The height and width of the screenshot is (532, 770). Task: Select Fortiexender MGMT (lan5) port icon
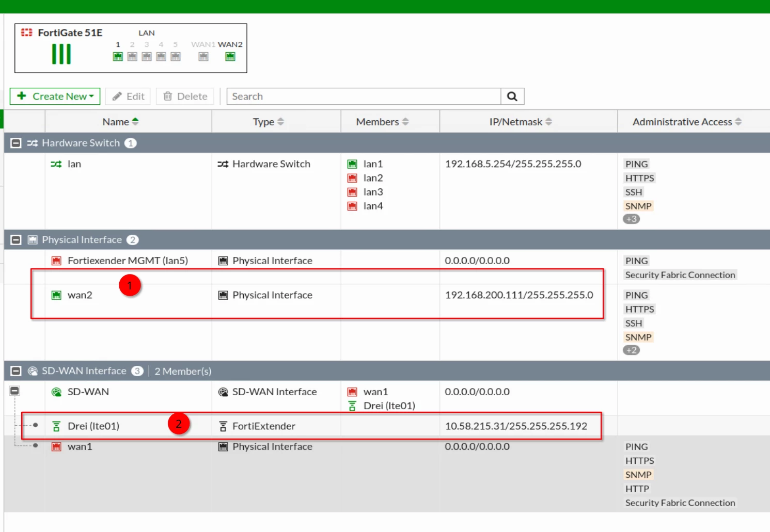coord(56,261)
